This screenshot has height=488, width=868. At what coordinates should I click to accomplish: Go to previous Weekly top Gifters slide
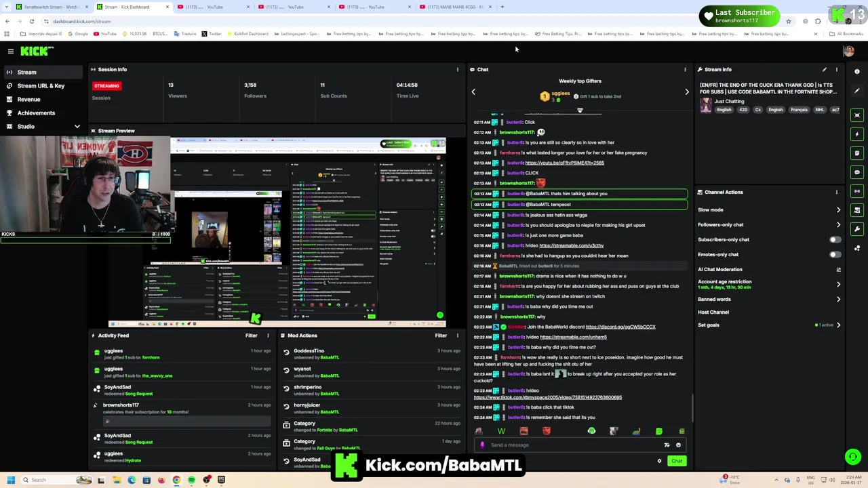(473, 91)
